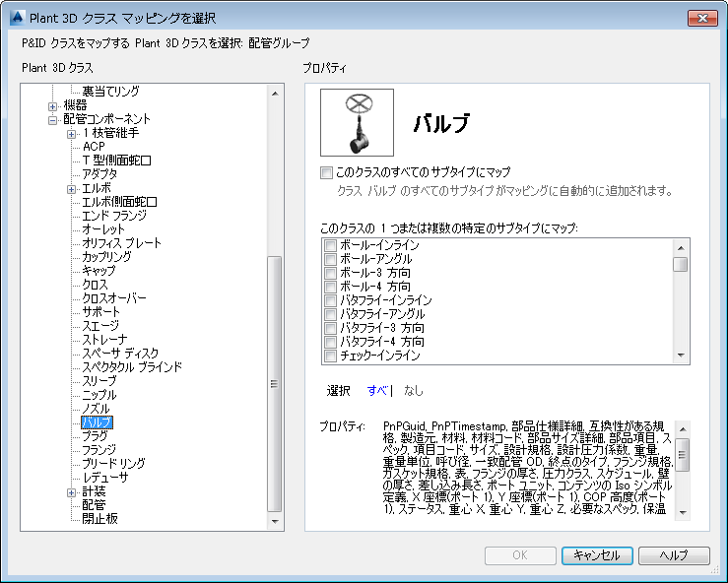Select エンド フランジ tree item
The height and width of the screenshot is (583, 728).
point(114,216)
